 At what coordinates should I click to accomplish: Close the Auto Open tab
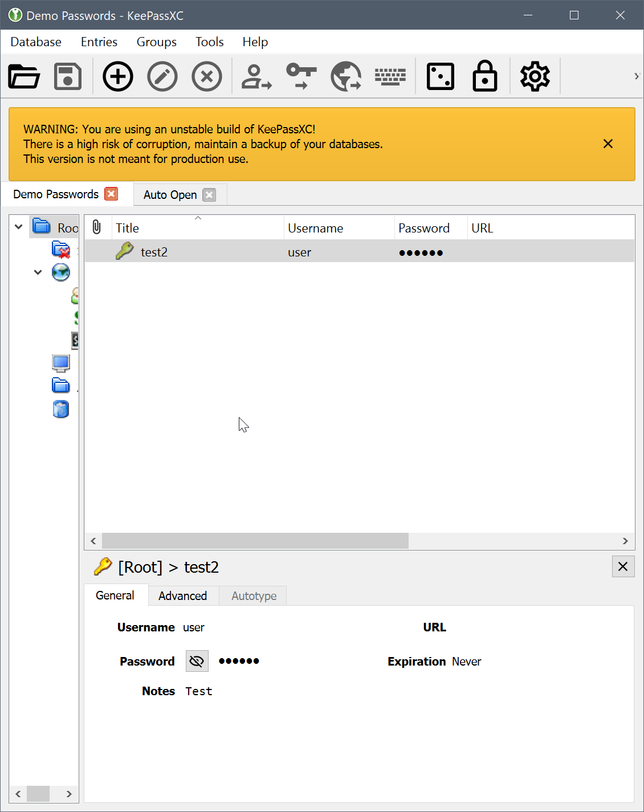[x=209, y=195]
